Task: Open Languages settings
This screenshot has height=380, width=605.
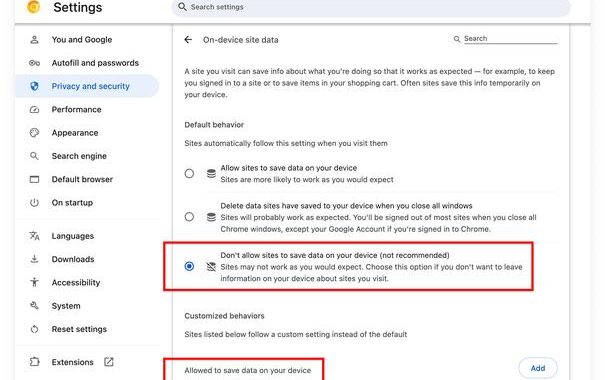Action: (73, 236)
